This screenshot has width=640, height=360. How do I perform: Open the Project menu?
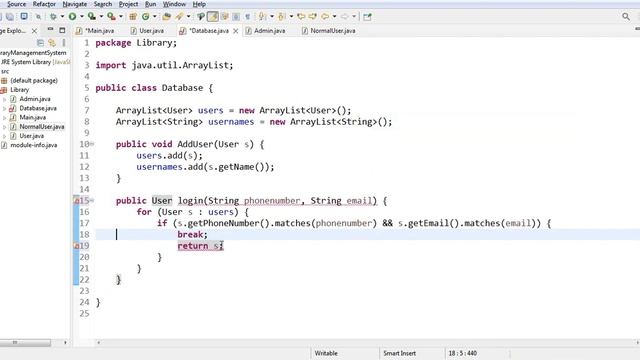click(x=128, y=4)
